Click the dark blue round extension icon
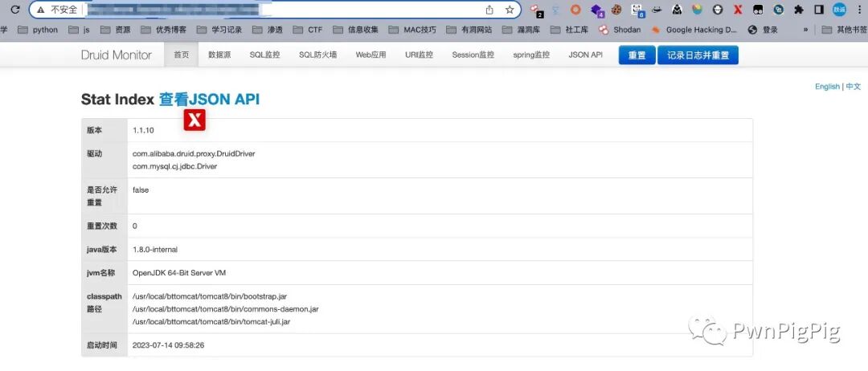 [x=778, y=10]
